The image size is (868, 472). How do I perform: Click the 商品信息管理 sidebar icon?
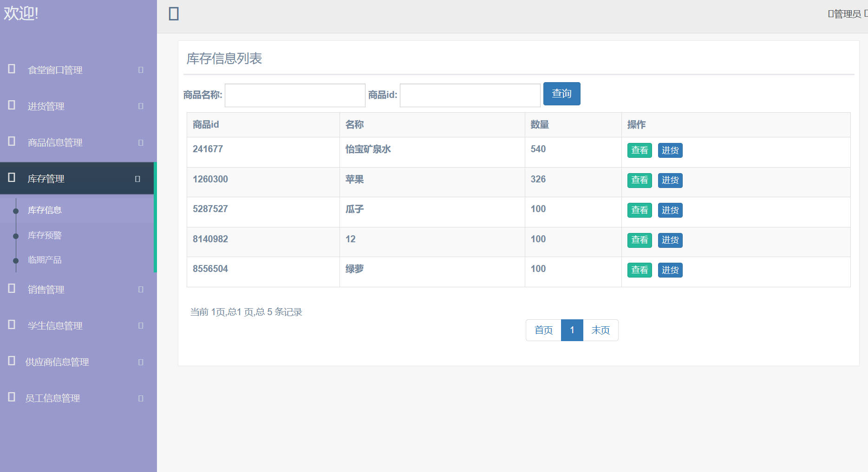[11, 142]
